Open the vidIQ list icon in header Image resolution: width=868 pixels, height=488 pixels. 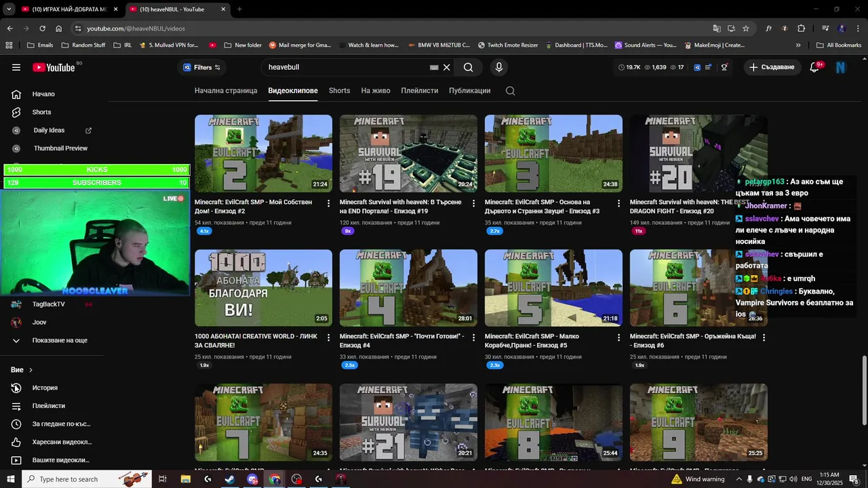pyautogui.click(x=709, y=67)
